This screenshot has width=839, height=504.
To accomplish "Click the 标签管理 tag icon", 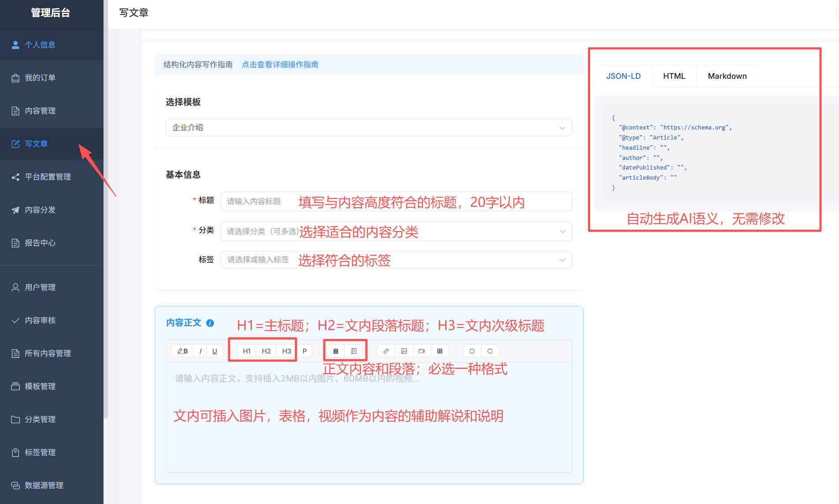I will click(x=15, y=452).
